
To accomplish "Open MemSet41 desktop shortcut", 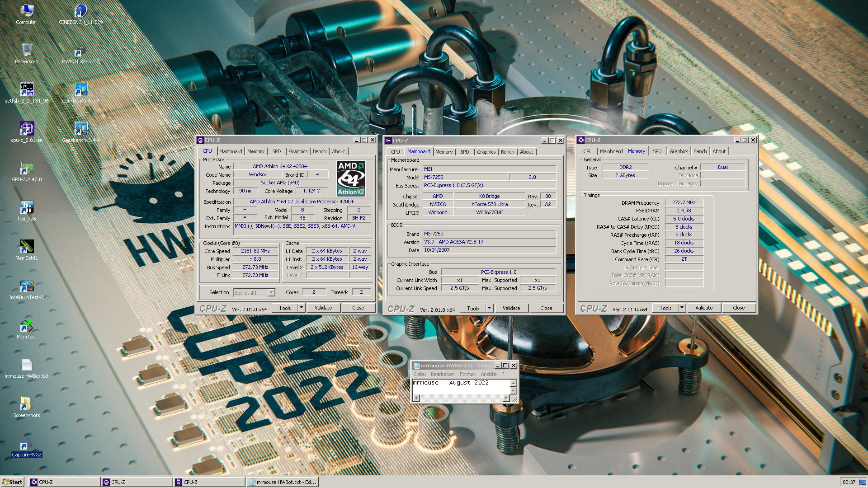I will 27,250.
